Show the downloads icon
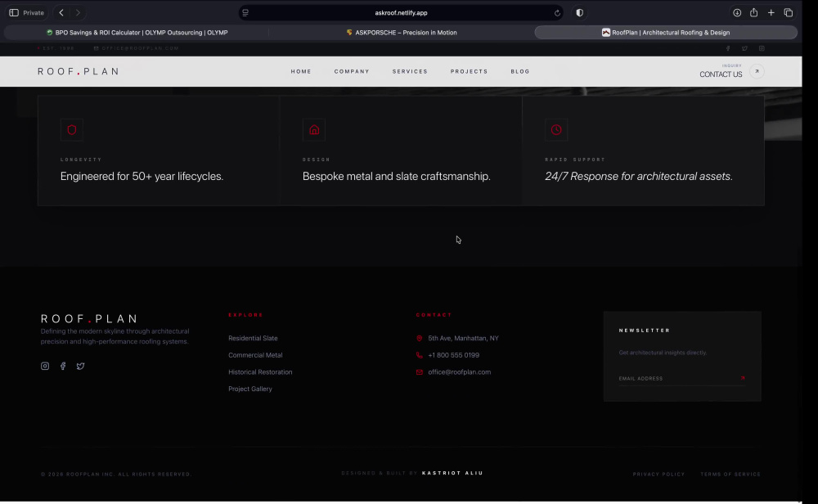Image resolution: width=818 pixels, height=504 pixels. (737, 12)
